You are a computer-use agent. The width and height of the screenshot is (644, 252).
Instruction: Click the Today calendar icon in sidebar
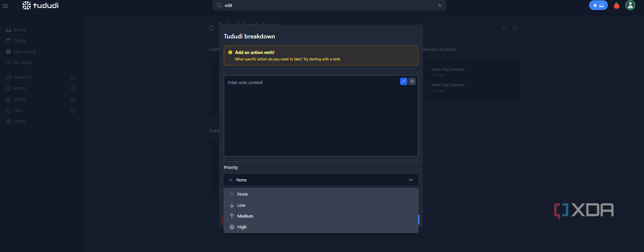tap(8, 40)
